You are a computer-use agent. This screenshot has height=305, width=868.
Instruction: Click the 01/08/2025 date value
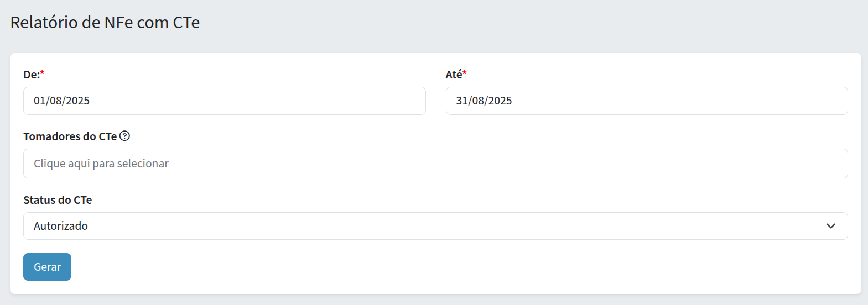tap(61, 101)
